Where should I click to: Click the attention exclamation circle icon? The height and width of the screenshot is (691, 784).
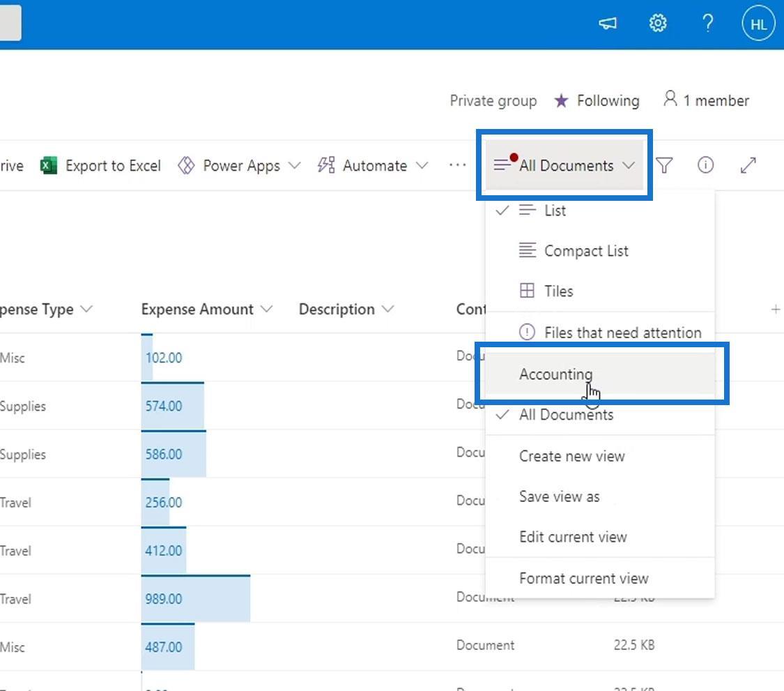click(x=527, y=332)
